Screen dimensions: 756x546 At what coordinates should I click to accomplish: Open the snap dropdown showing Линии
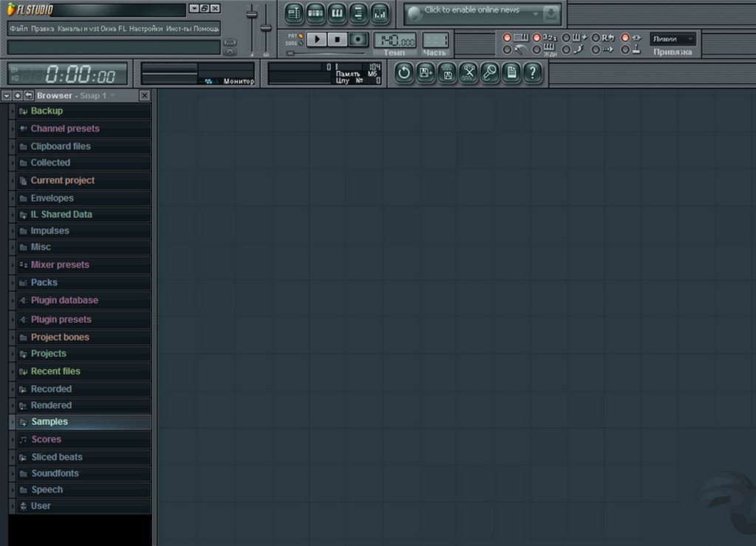[x=673, y=39]
